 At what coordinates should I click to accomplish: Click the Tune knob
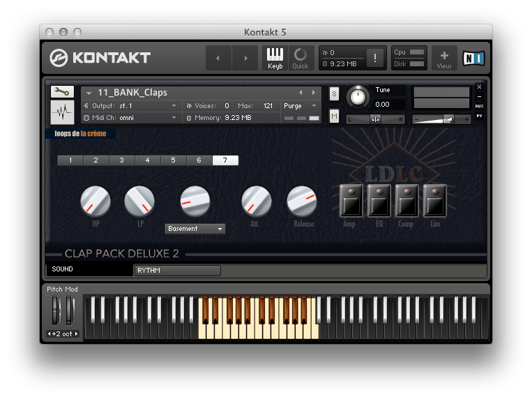(358, 98)
